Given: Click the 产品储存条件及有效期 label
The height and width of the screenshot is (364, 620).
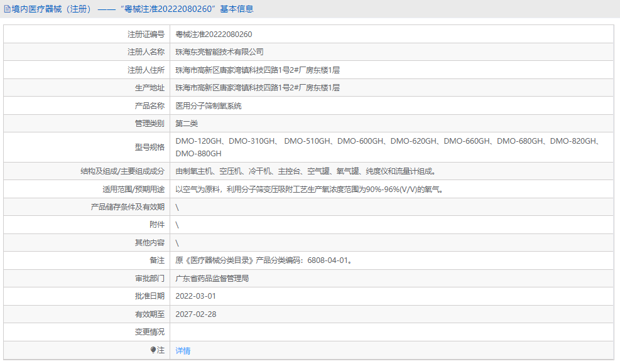Looking at the screenshot, I should pyautogui.click(x=128, y=207).
